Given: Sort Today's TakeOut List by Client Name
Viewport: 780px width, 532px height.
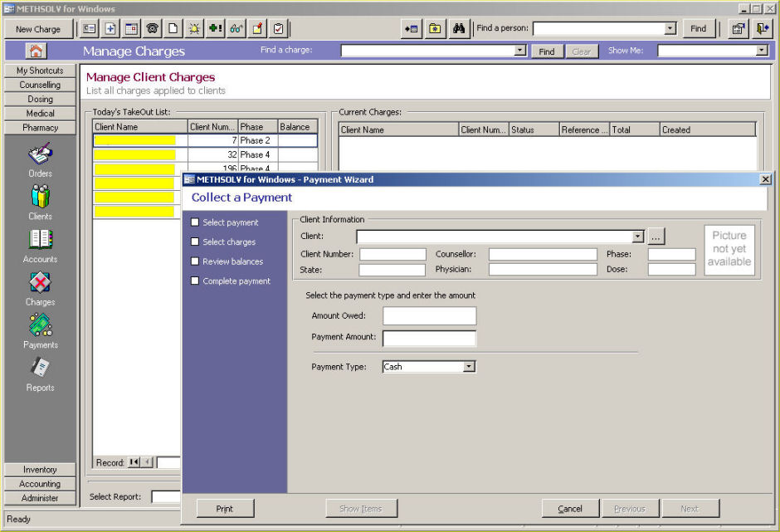Looking at the screenshot, I should [140, 127].
